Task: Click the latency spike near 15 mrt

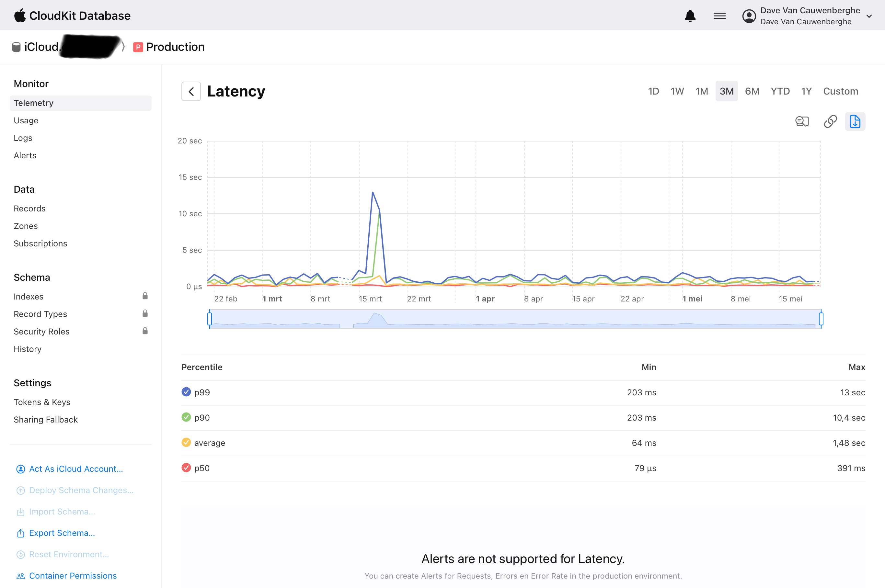Action: click(373, 192)
